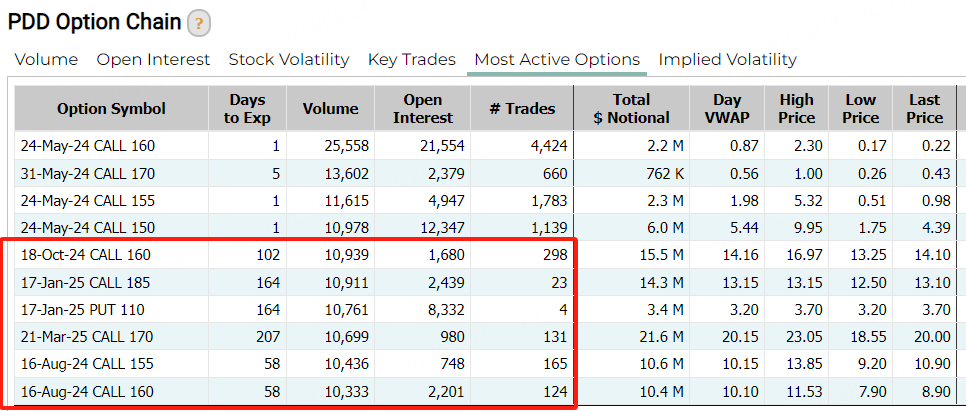Click the help question mark icon

[x=199, y=24]
